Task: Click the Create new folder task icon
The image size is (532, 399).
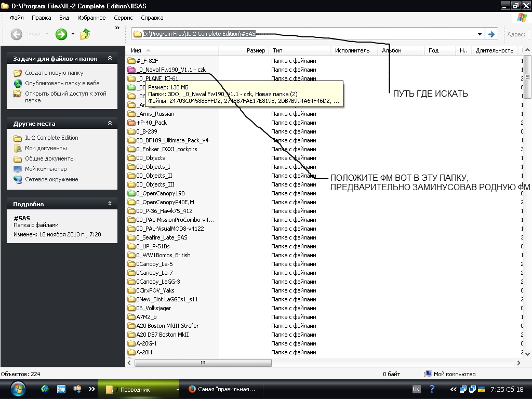Action: (18, 73)
